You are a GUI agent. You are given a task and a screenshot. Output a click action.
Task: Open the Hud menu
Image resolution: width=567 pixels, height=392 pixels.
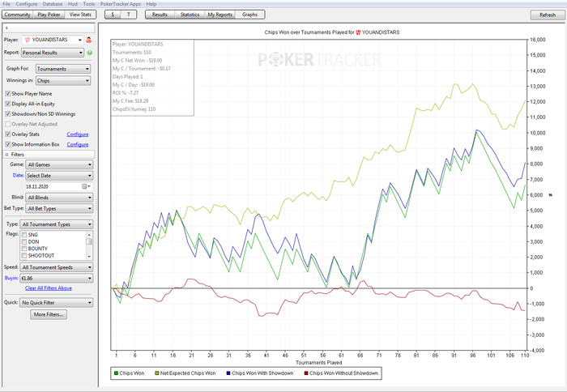click(x=73, y=4)
